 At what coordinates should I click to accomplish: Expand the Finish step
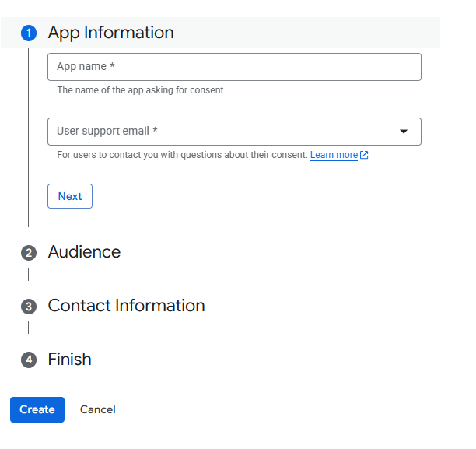[69, 359]
